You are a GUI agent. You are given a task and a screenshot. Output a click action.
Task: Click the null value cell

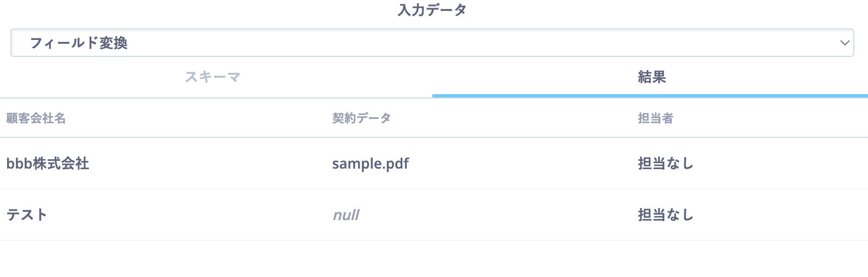pyautogui.click(x=346, y=215)
